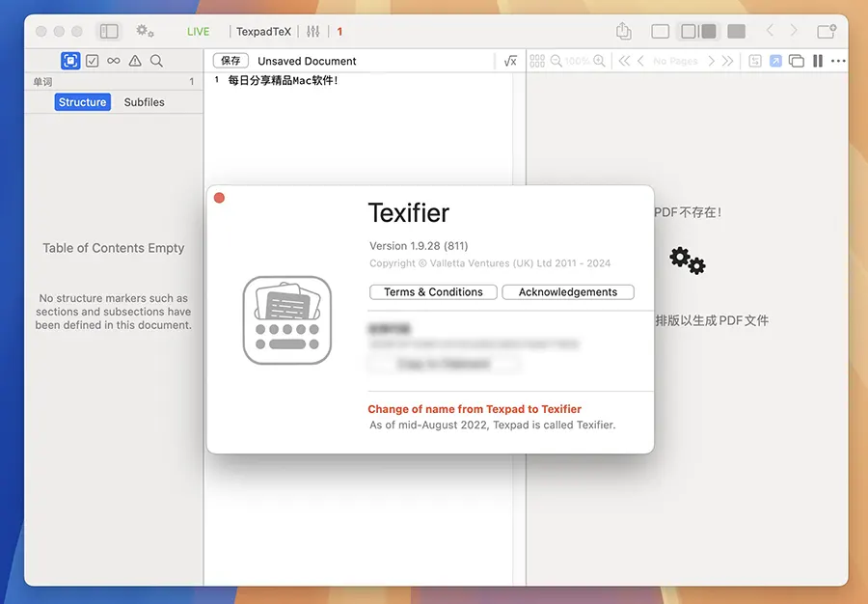Click the share export icon

624,32
